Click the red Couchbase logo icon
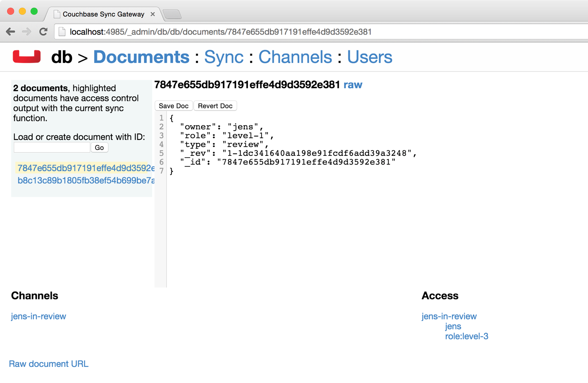The image size is (588, 383). [26, 57]
